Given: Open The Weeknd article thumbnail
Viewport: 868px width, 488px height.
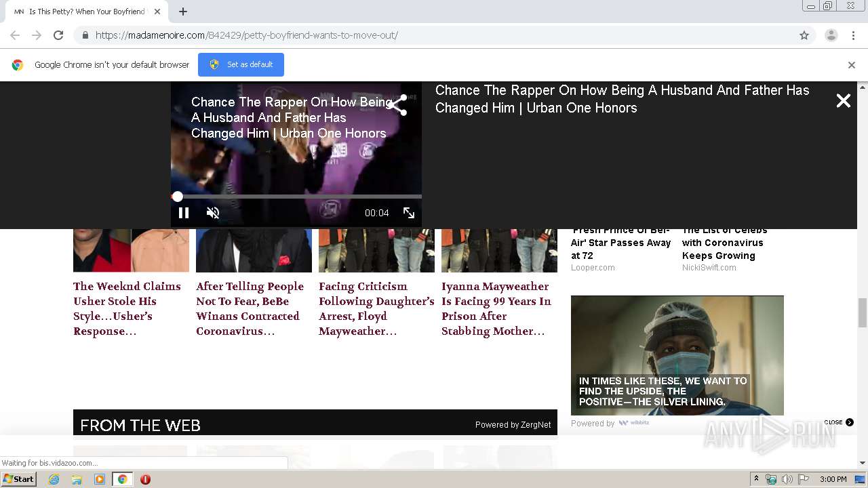Looking at the screenshot, I should 131,251.
